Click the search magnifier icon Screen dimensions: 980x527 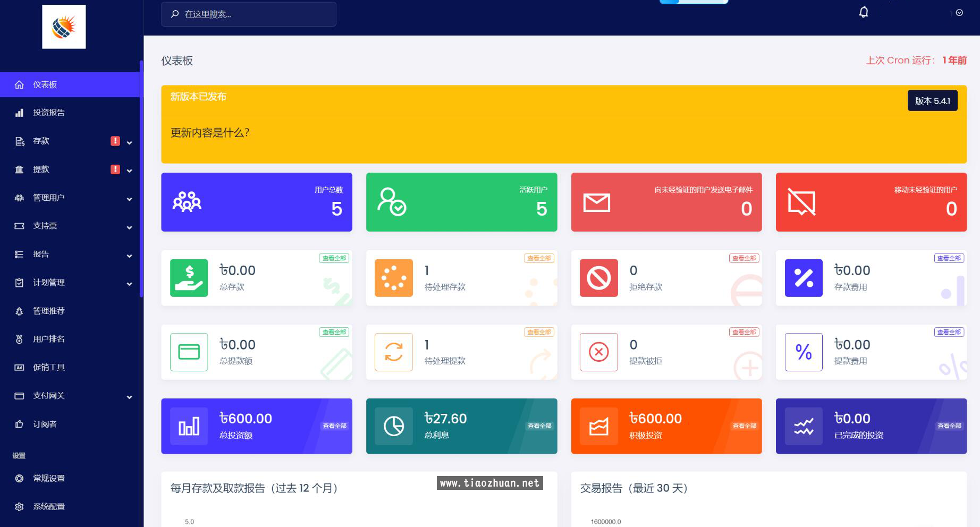coord(174,14)
